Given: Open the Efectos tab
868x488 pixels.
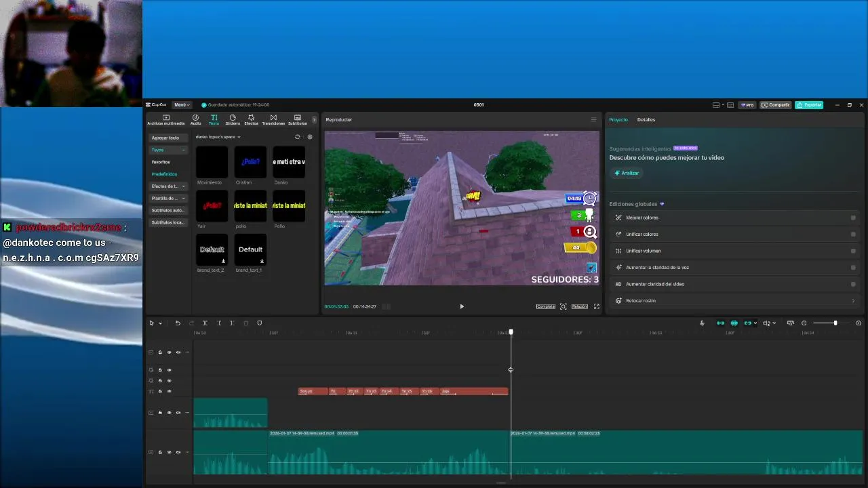Looking at the screenshot, I should [251, 120].
